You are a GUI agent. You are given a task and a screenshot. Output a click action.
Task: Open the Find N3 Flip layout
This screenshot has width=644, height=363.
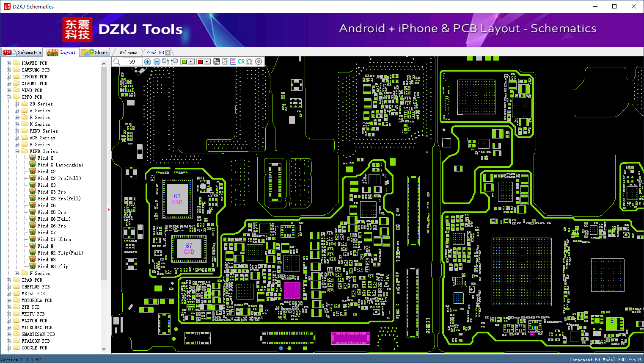pos(53,266)
